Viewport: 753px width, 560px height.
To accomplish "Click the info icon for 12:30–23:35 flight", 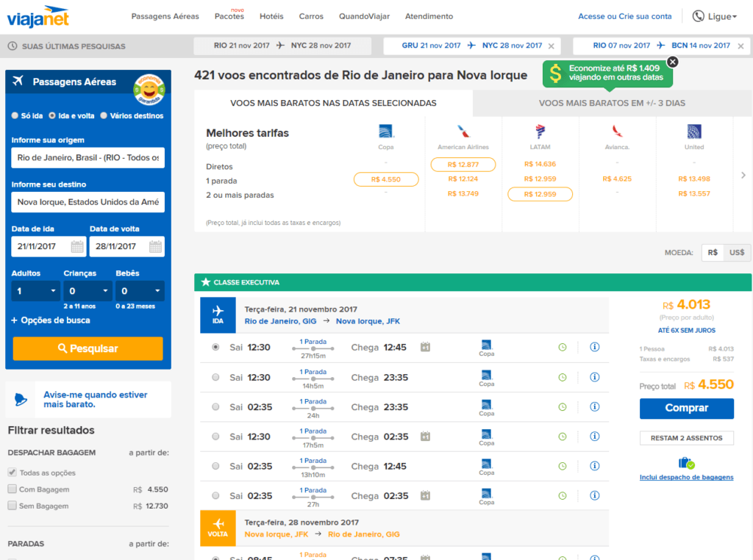I will [594, 377].
